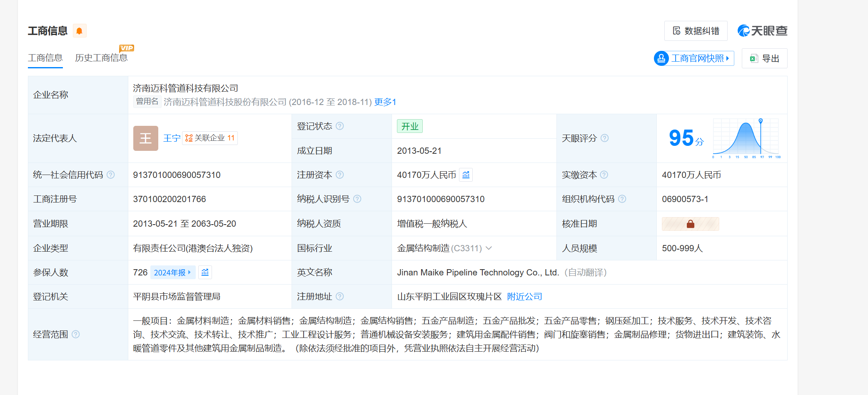Switch to the 历史工商信息 tab

coord(101,58)
